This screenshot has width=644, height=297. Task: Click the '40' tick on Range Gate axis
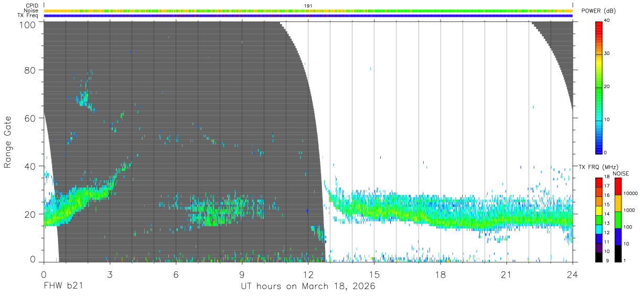[29, 166]
